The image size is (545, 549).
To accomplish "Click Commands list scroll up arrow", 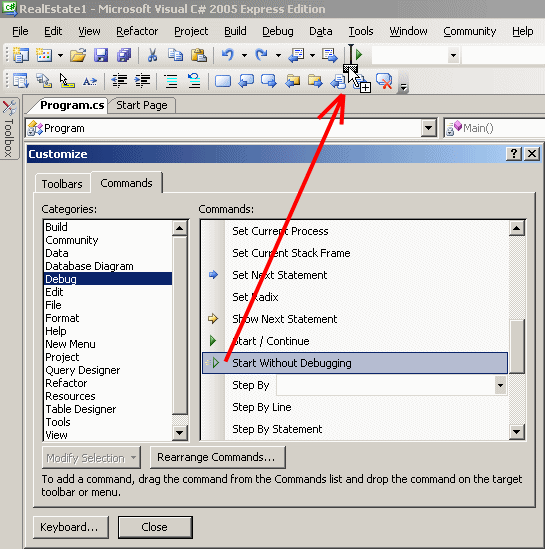I will [517, 228].
